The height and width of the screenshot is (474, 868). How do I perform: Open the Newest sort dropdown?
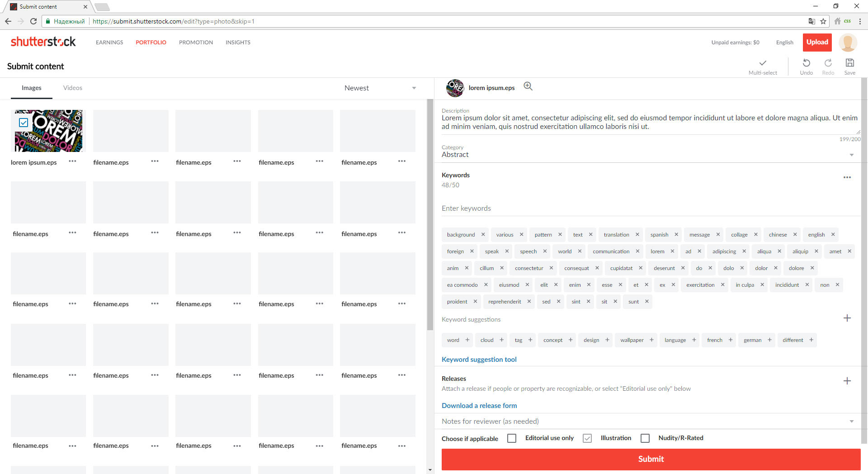click(x=380, y=88)
